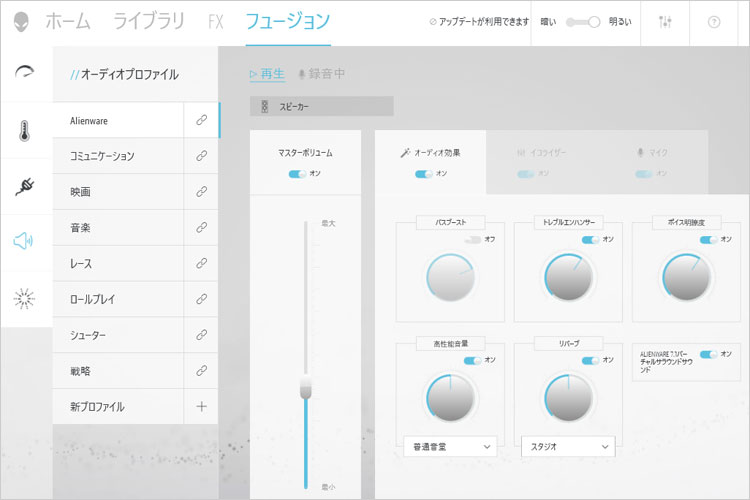This screenshot has width=750, height=500.
Task: Open the thermal thermometer sidebar icon
Action: [24, 130]
